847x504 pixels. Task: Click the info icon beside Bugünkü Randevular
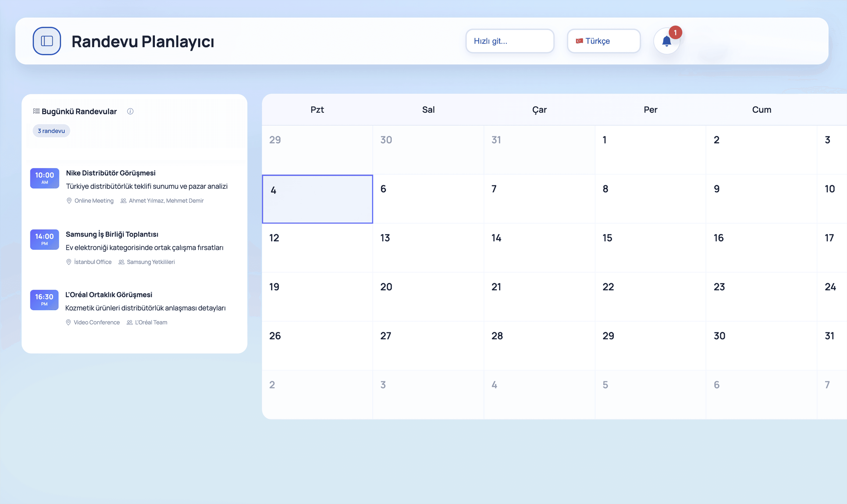tap(130, 111)
